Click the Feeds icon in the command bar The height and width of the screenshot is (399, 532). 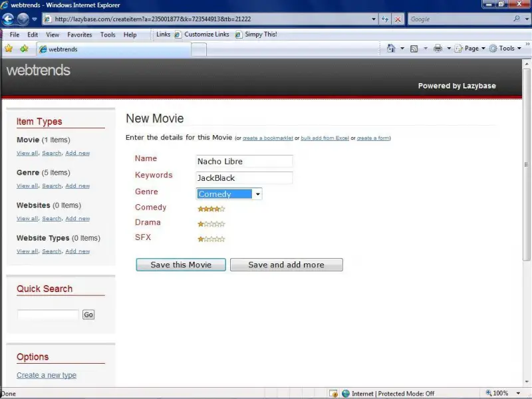tap(414, 49)
